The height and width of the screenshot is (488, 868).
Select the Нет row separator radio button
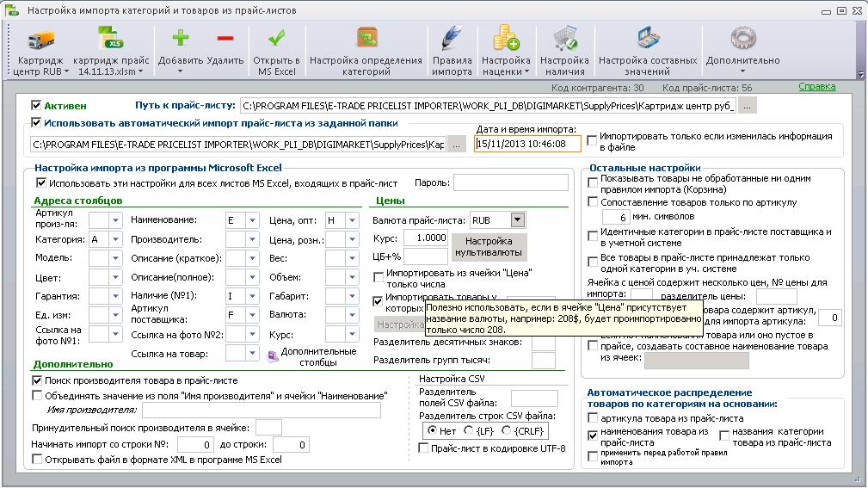click(x=432, y=430)
